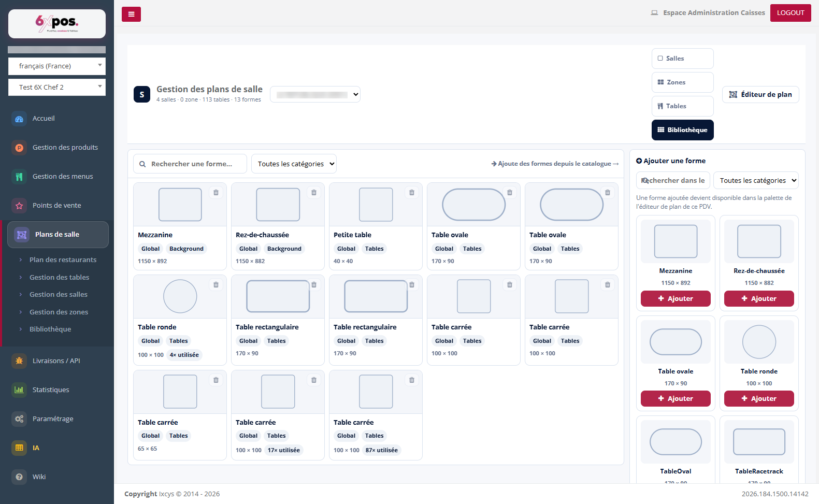Image resolution: width=819 pixels, height=504 pixels.
Task: Expand the Plan des restaurants submenu item
Action: click(63, 260)
